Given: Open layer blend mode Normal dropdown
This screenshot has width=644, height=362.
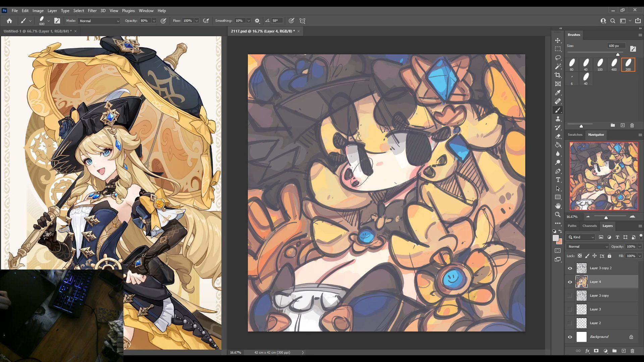Looking at the screenshot, I should tap(588, 246).
